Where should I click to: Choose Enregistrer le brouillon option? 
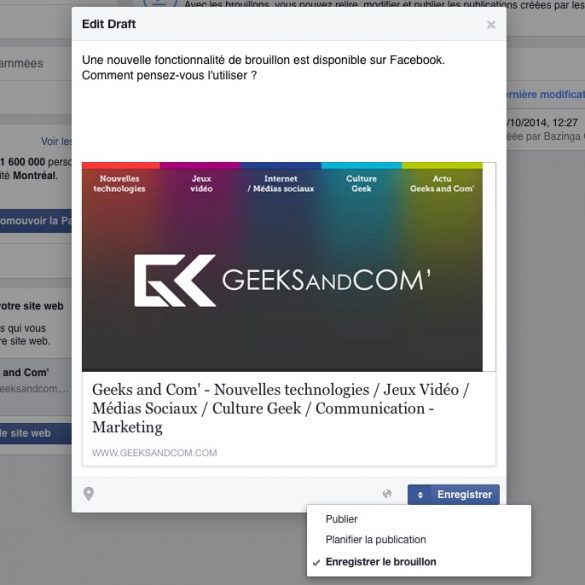(381, 562)
